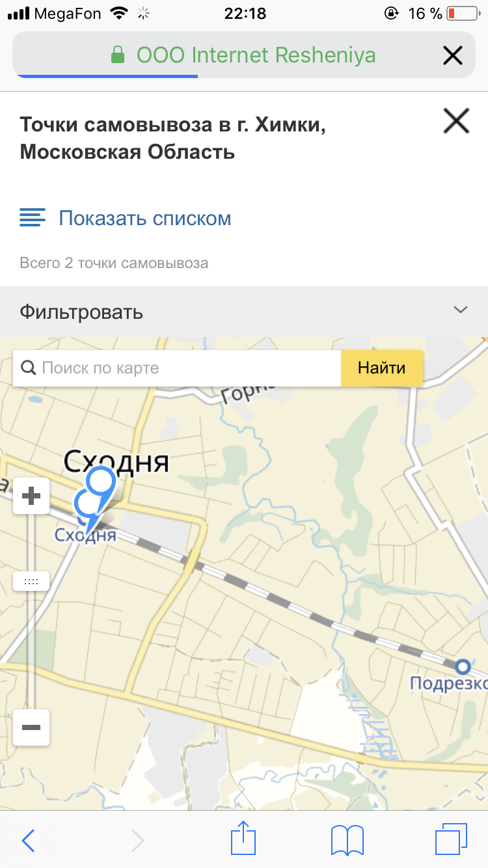
Task: Select the lower blue pickup point marker
Action: (86, 508)
